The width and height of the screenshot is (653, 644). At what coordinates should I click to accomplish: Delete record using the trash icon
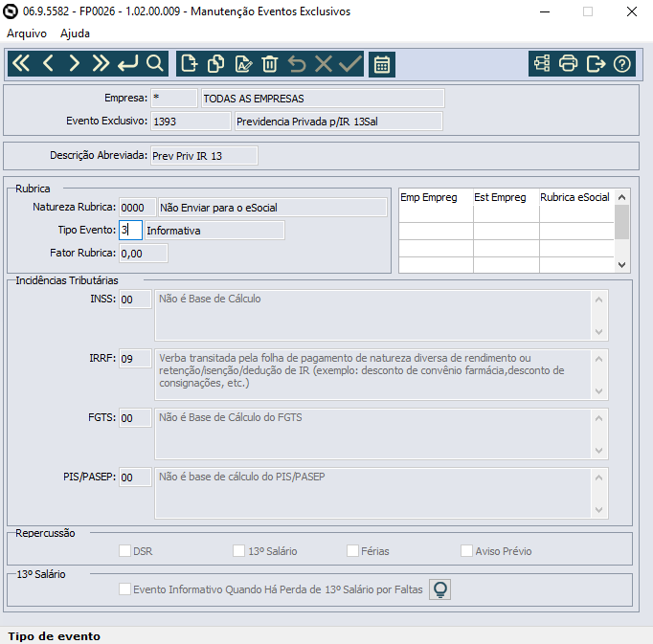[x=269, y=64]
